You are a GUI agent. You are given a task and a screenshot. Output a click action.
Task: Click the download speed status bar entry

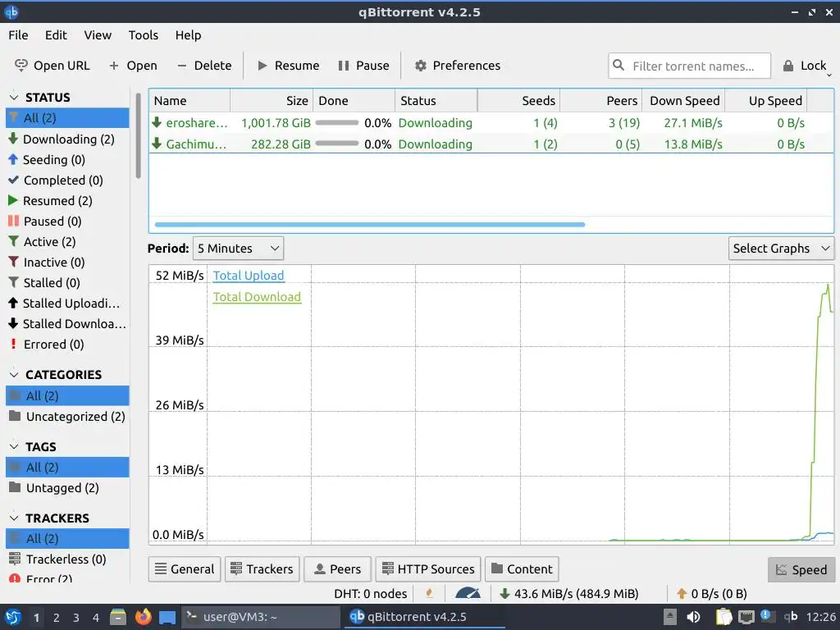pos(569,594)
